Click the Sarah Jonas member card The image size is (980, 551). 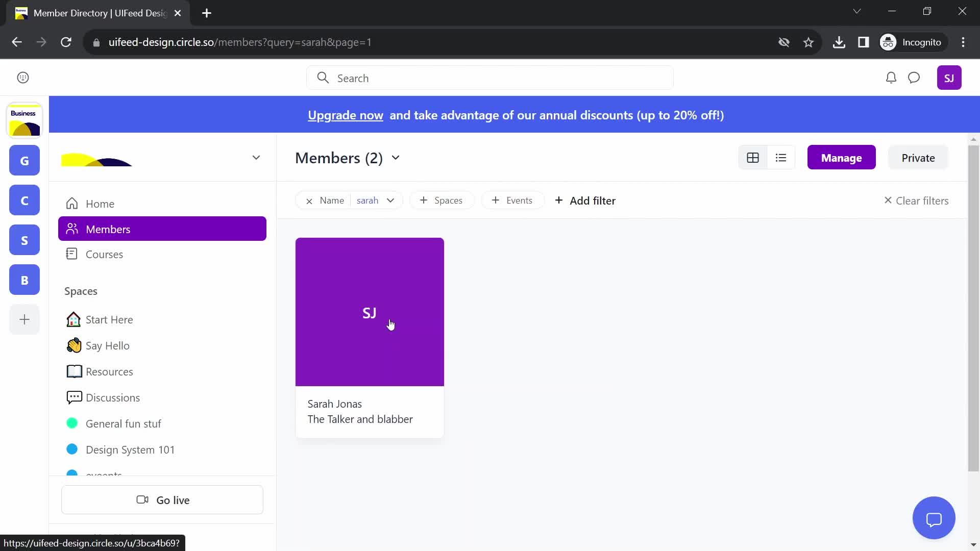point(370,336)
